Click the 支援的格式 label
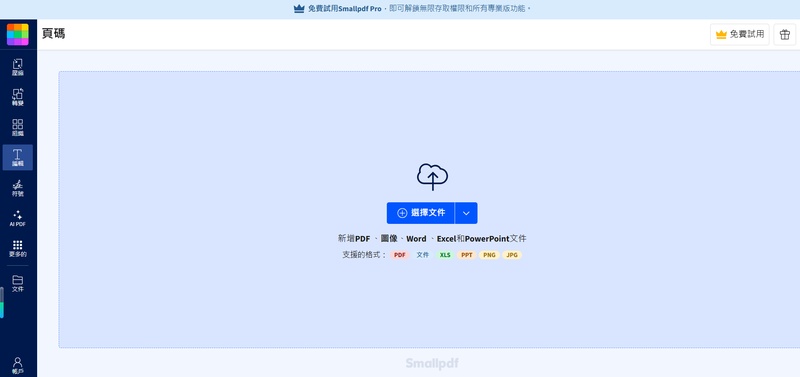 [x=364, y=255]
